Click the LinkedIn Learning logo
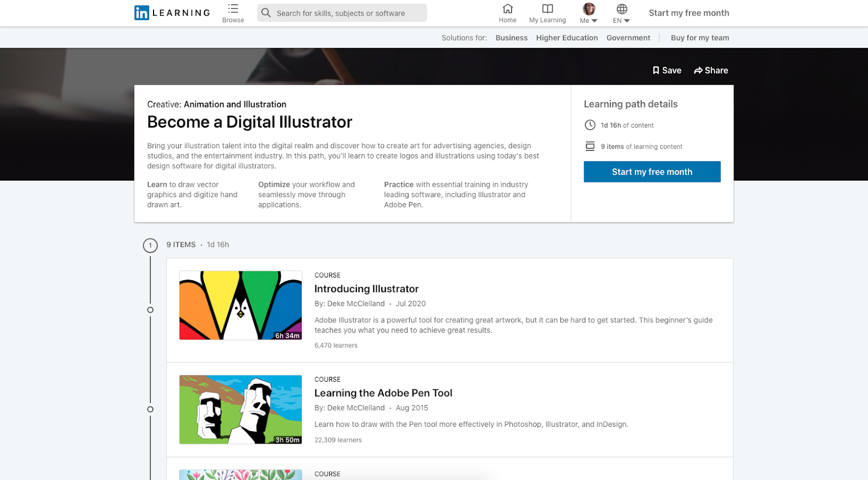868x480 pixels. (x=172, y=12)
